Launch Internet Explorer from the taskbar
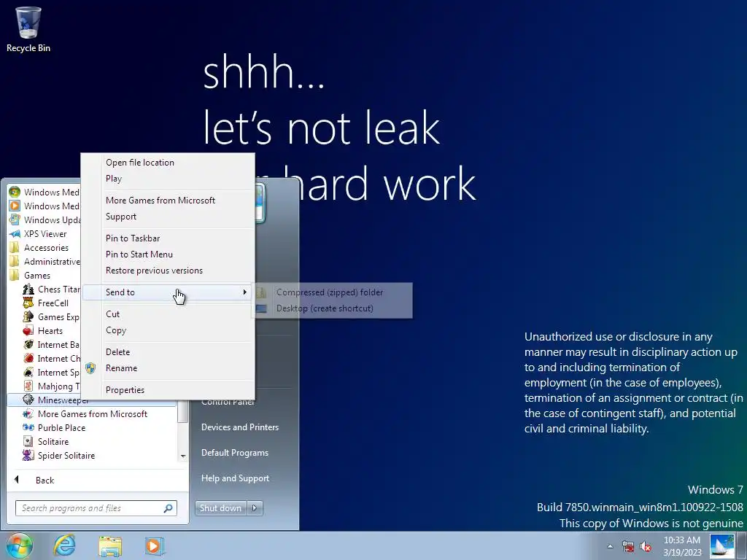Screen dimensions: 747x560 click(64, 545)
